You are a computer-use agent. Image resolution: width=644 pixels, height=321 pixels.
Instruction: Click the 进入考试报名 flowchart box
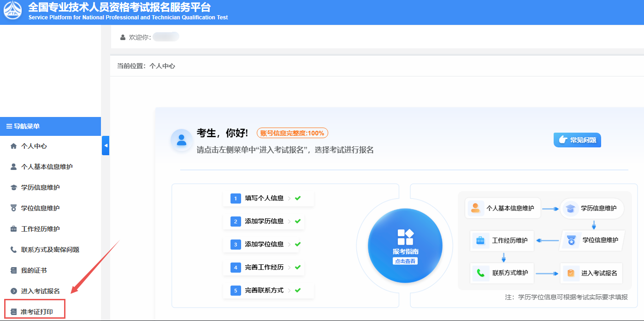[x=592, y=273]
